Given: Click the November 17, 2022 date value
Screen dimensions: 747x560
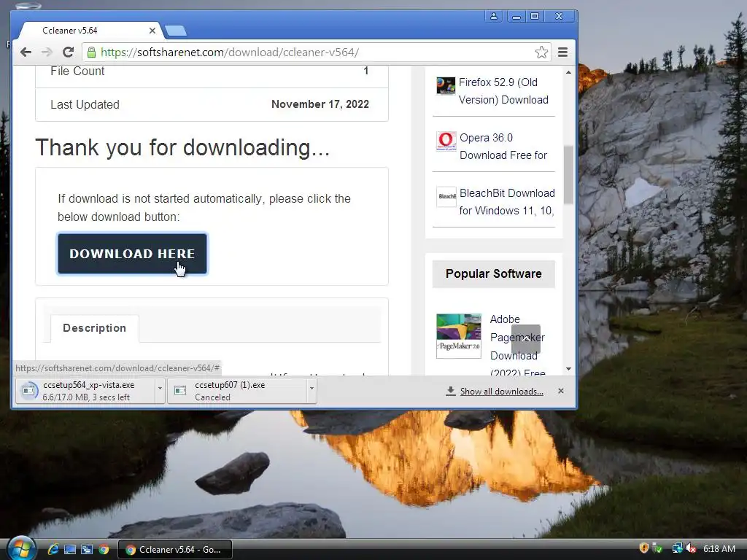Looking at the screenshot, I should click(x=320, y=104).
